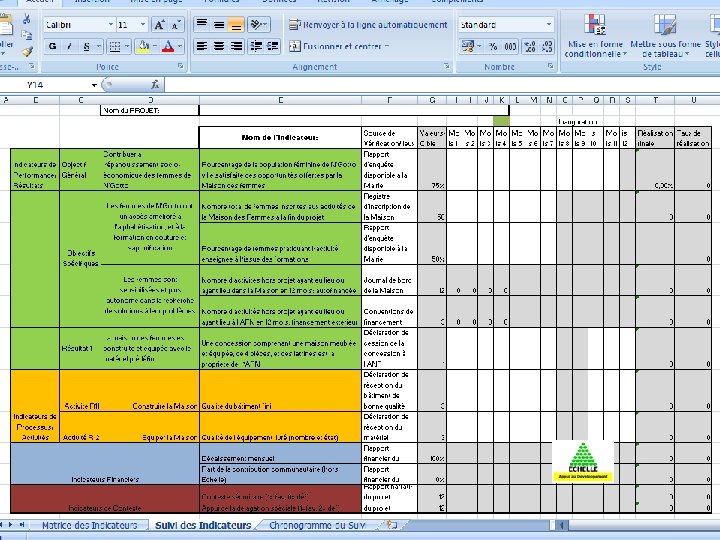This screenshot has height=540, width=720.
Task: Toggle Bold (G) formatting
Action: (52, 46)
